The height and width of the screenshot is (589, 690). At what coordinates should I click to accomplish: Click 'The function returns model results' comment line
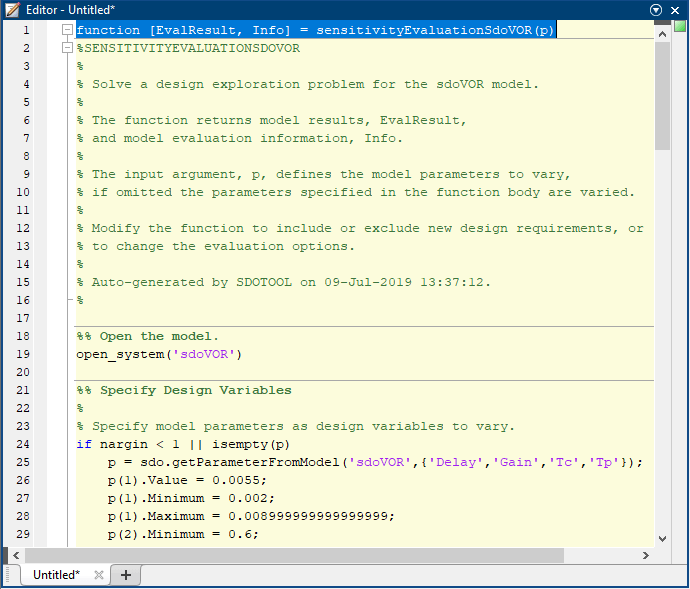tap(272, 120)
